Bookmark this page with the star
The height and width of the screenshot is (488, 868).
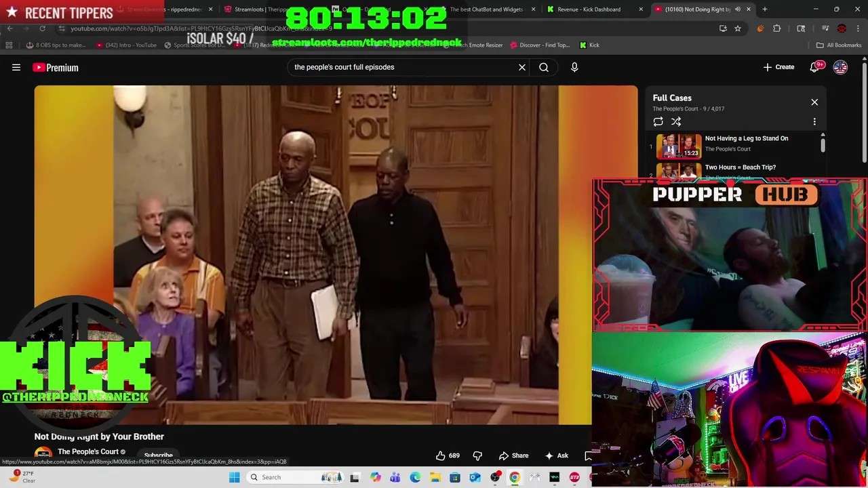pos(737,28)
